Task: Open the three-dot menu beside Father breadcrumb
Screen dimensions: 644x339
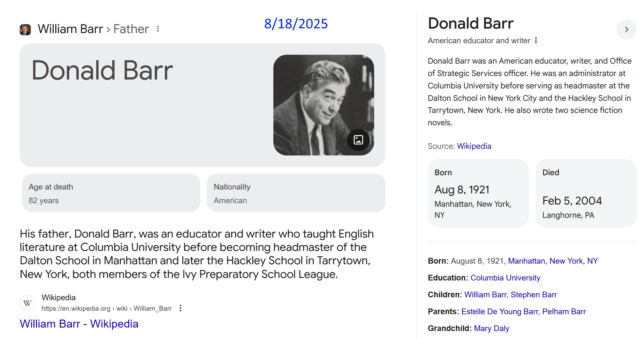Action: [158, 29]
